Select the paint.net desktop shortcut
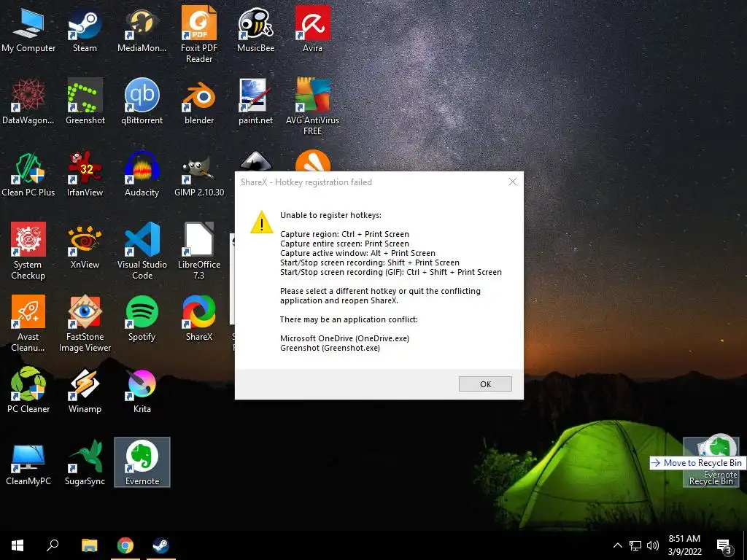This screenshot has height=560, width=747. (256, 102)
